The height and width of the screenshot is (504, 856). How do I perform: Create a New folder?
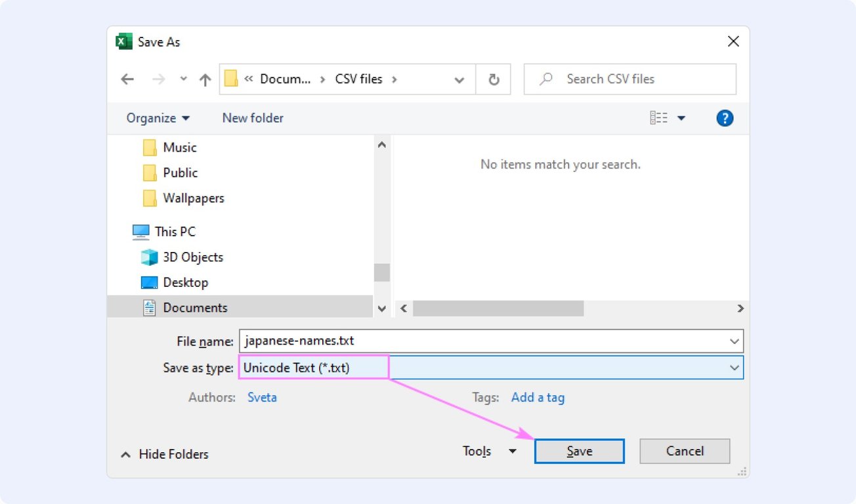click(x=253, y=118)
